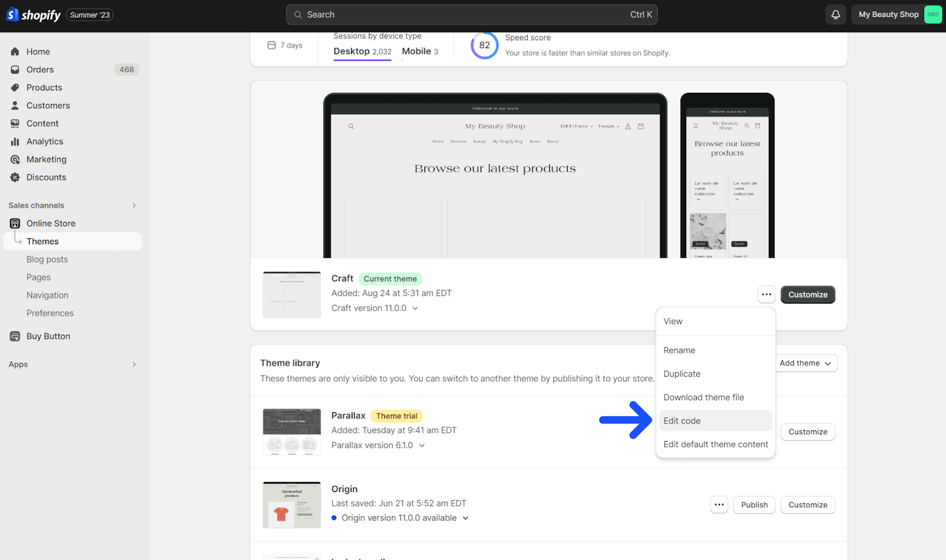
Task: Select Edit default theme content
Action: (x=715, y=444)
